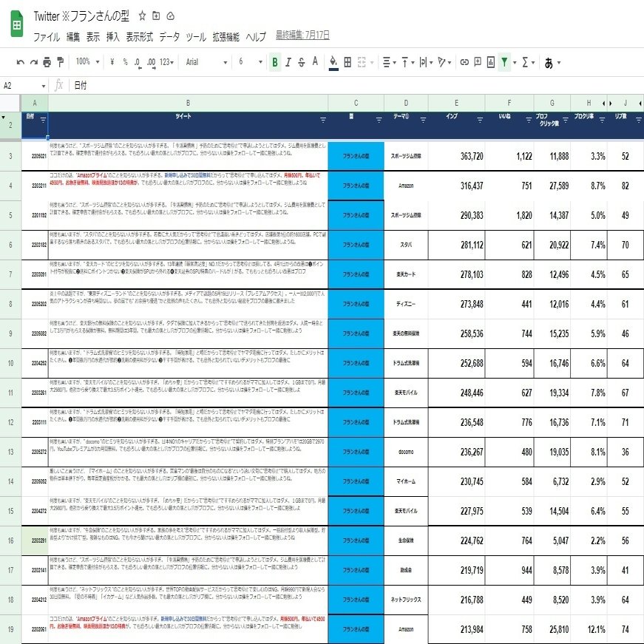Insert a chart

490,62
